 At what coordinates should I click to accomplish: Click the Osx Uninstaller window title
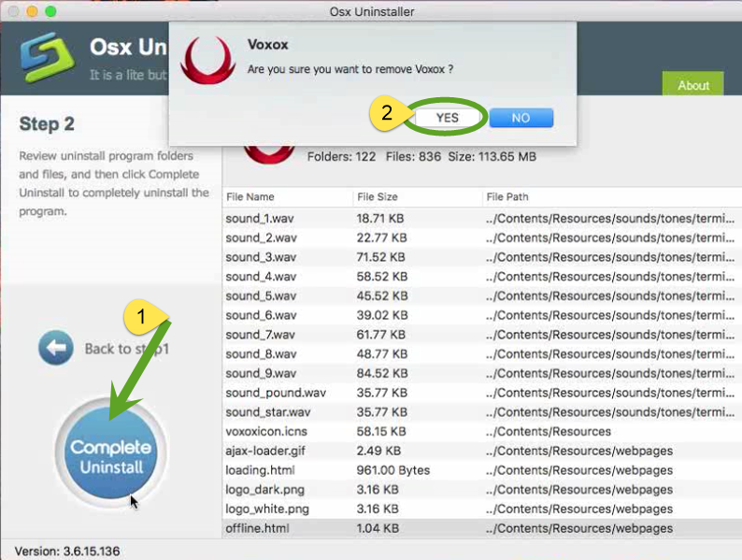click(x=372, y=11)
